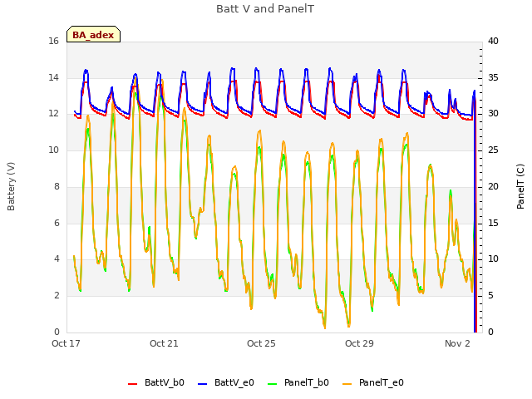532x399 pixels.
Task: Click the right axis value 40
Action: 493,42
